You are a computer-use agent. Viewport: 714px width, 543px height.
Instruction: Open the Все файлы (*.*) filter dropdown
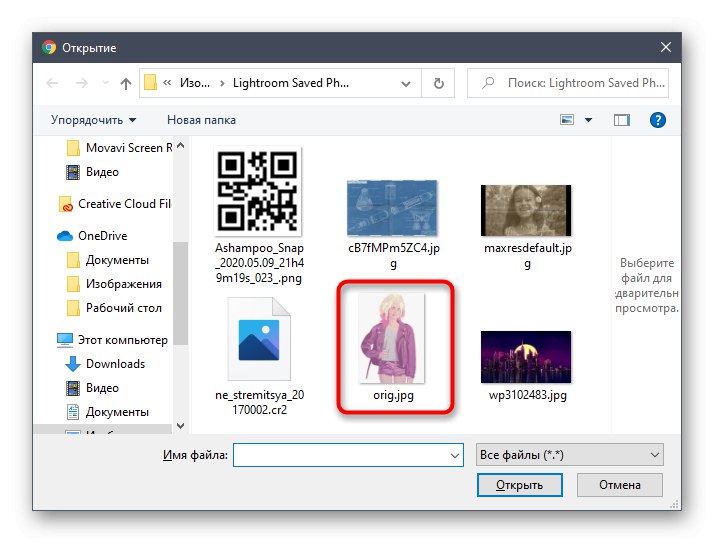tap(569, 455)
